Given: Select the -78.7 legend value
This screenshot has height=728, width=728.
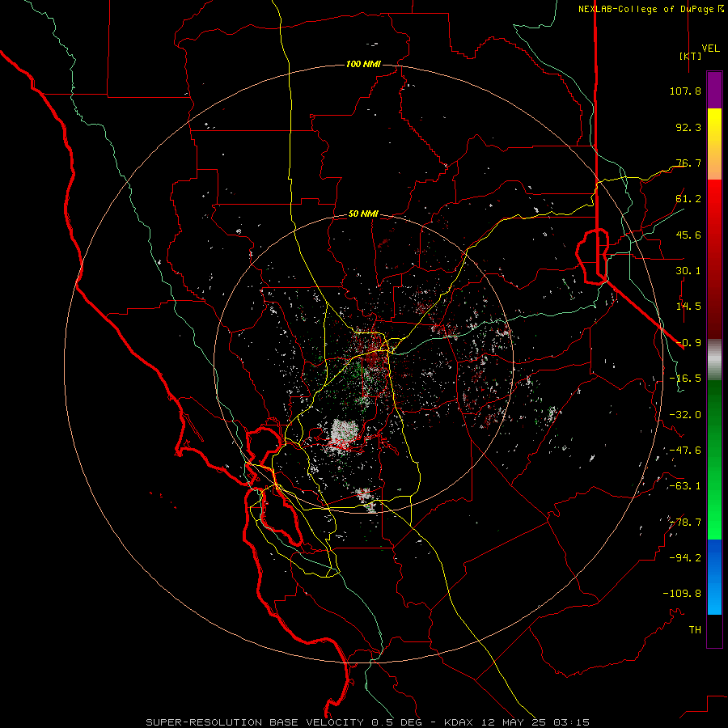Looking at the screenshot, I should tap(685, 523).
